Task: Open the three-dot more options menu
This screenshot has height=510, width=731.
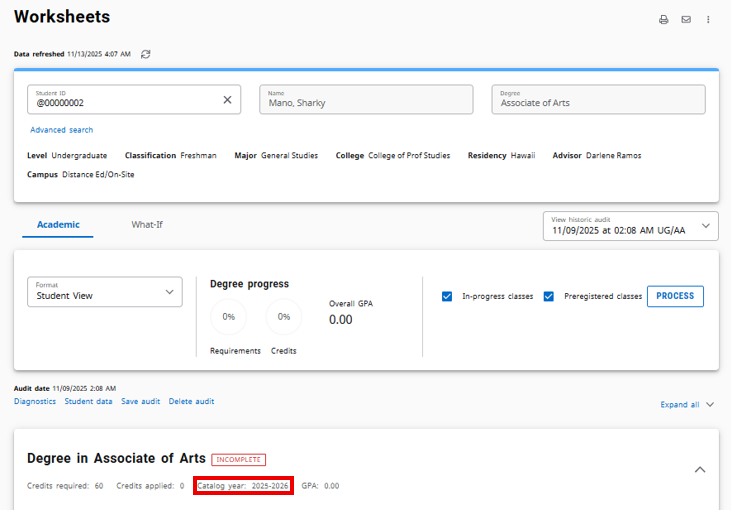Action: (x=708, y=19)
